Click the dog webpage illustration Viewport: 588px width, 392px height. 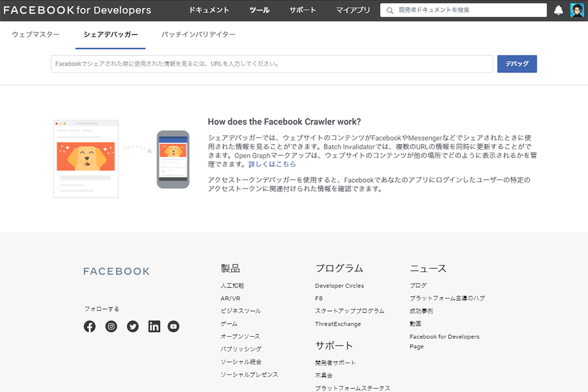pyautogui.click(x=86, y=159)
